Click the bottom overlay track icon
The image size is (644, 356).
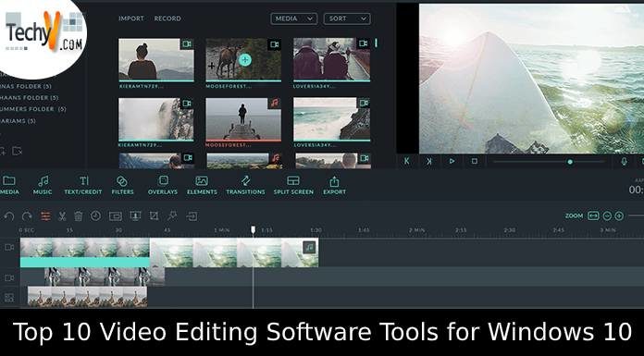click(x=9, y=297)
